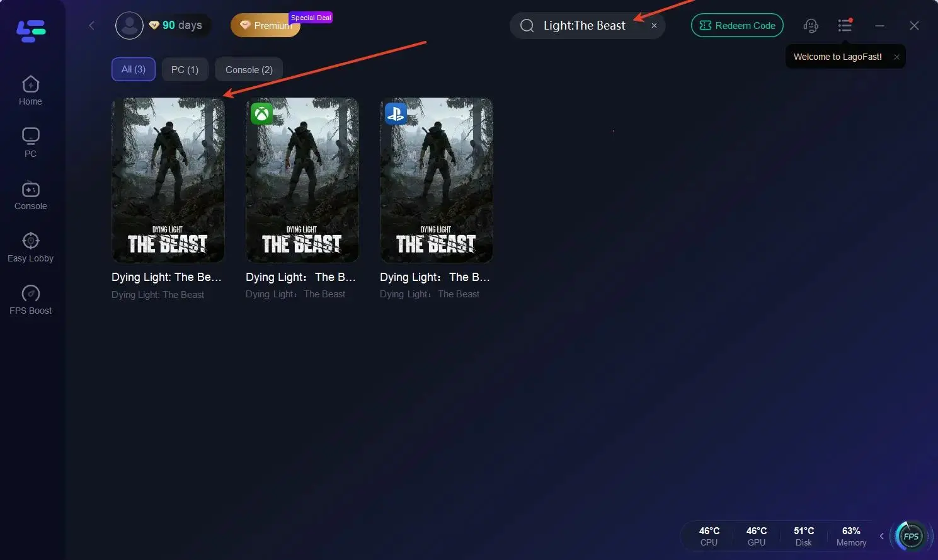Viewport: 938px width, 560px height.
Task: Clear the search box text
Action: (654, 26)
